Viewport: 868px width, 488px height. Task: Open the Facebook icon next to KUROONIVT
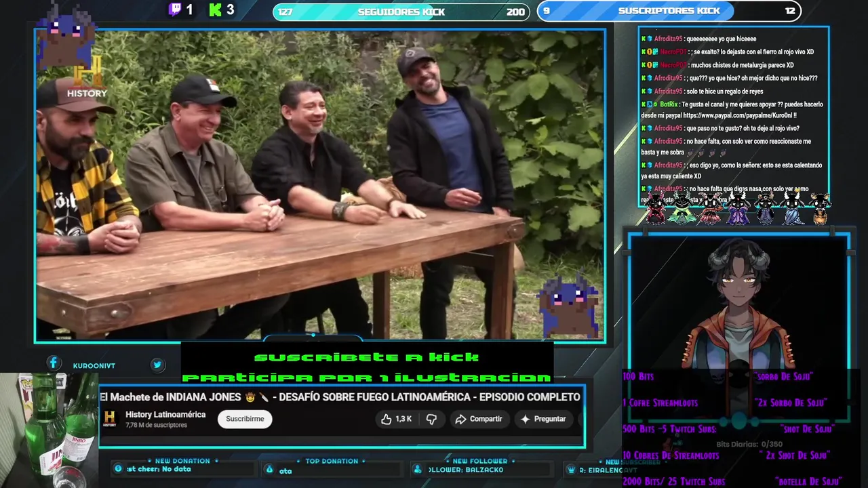click(54, 363)
